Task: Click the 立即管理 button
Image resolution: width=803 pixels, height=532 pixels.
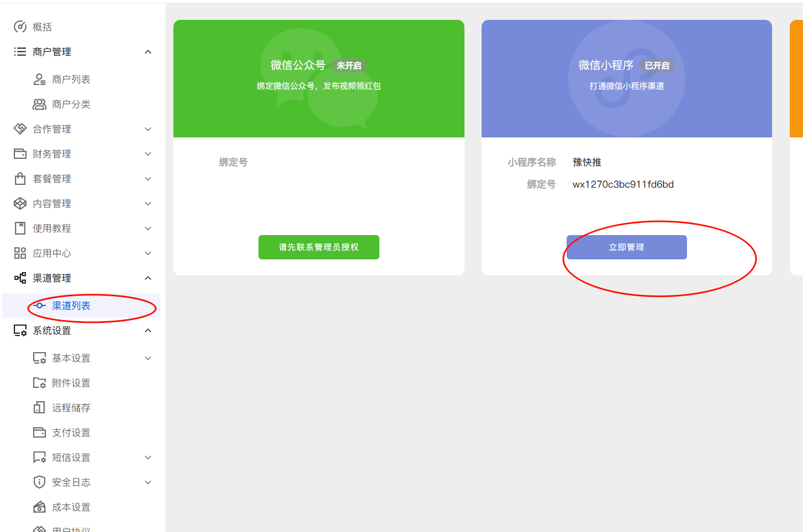Action: point(626,247)
